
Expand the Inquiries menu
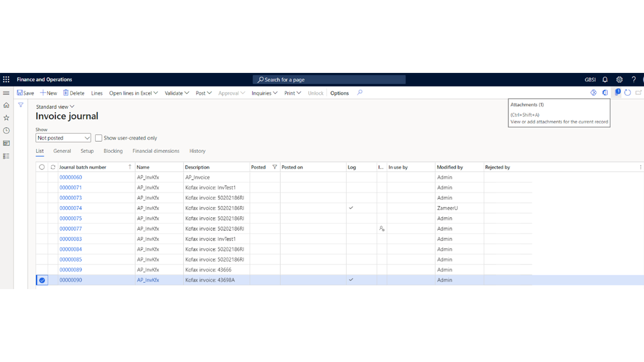pos(265,93)
